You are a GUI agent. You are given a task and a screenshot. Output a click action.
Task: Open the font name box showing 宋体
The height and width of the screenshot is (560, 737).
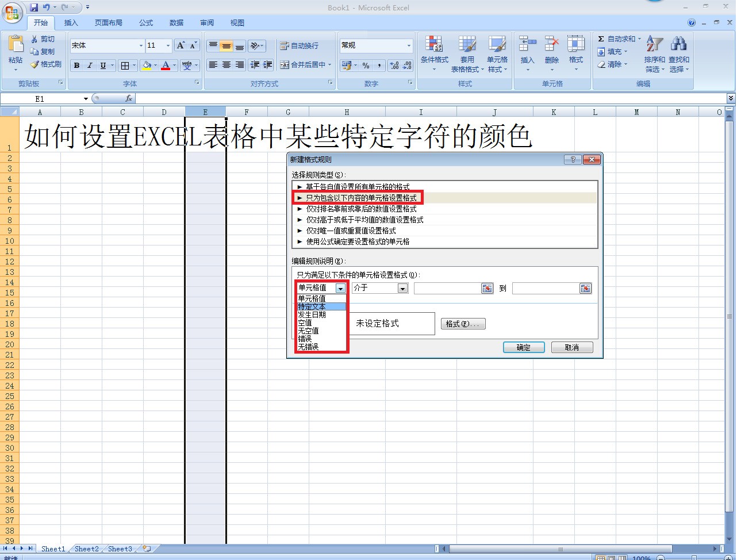(x=108, y=45)
